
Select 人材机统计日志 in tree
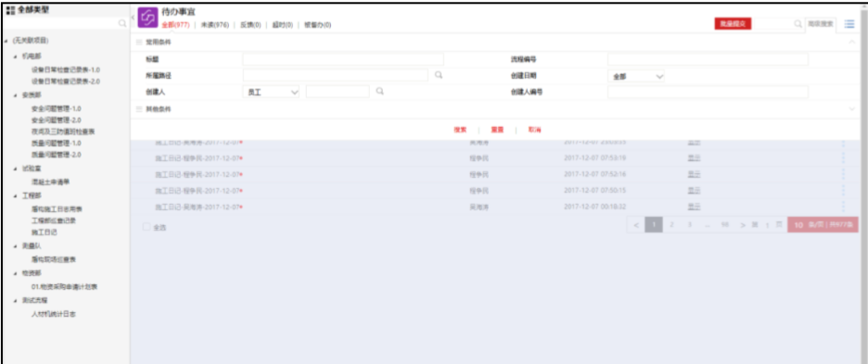54,314
